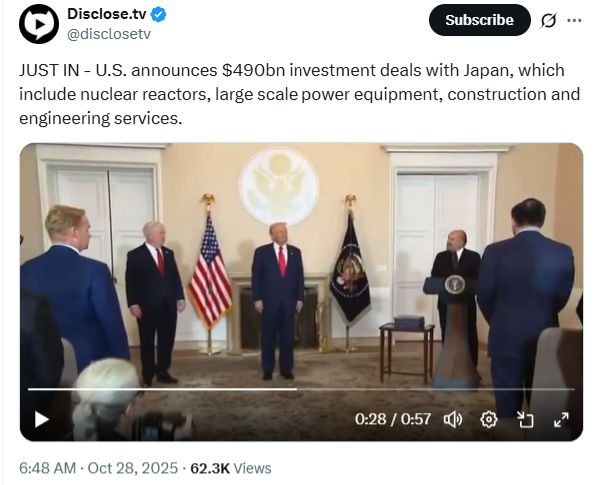Click the tweet text about Japan deals
The height and width of the screenshot is (485, 600).
coord(300,94)
